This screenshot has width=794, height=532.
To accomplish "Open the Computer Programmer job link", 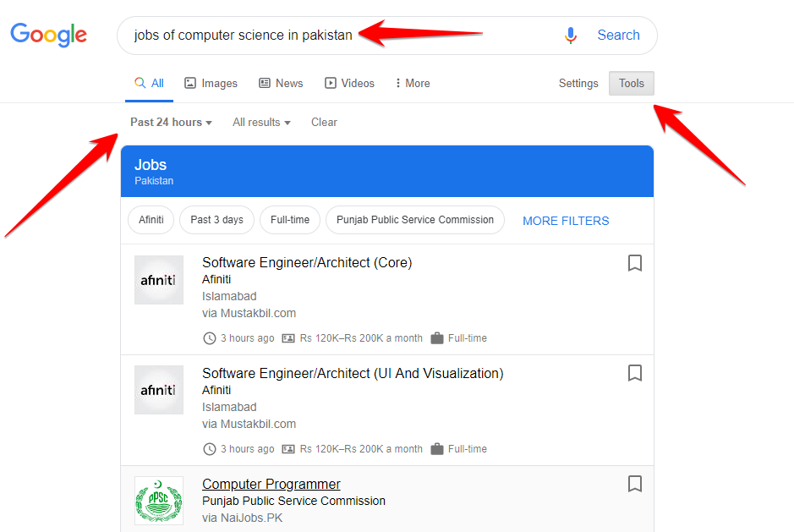I will tap(271, 484).
